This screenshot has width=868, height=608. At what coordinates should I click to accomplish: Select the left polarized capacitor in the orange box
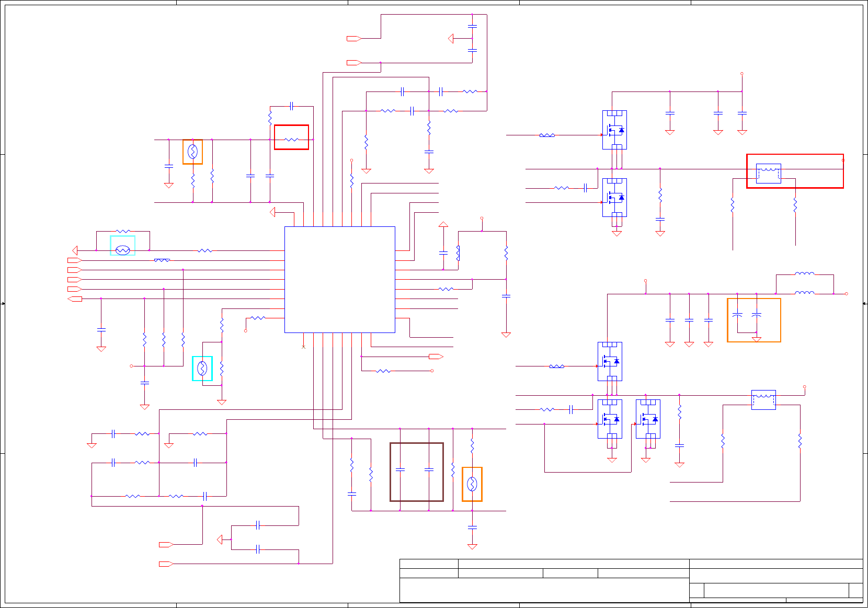tap(737, 315)
